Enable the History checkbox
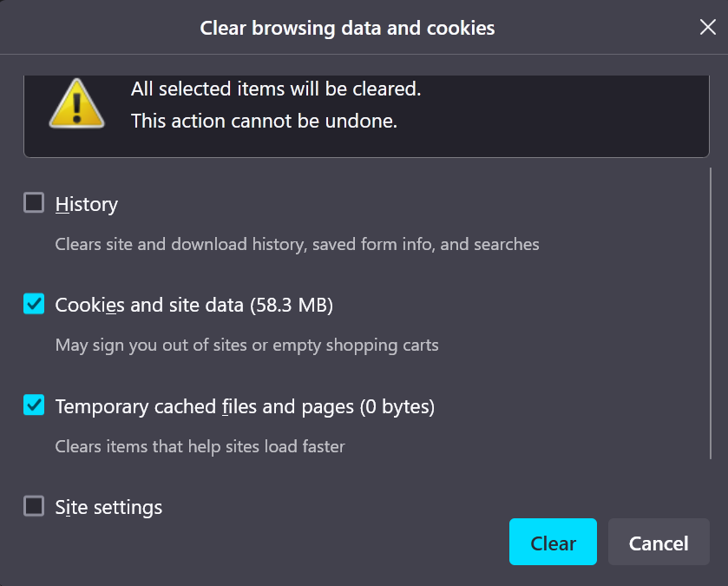Screen dimensions: 728x586 [x=34, y=203]
